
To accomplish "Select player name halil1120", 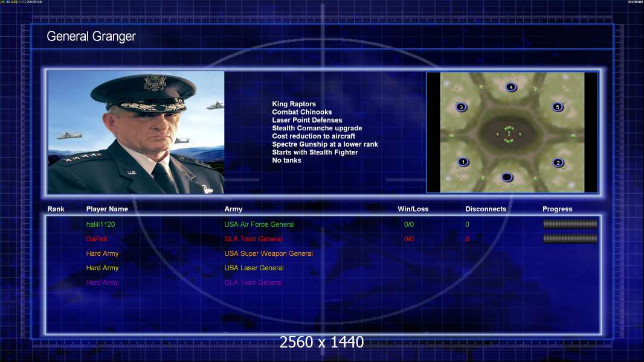I will (x=101, y=224).
